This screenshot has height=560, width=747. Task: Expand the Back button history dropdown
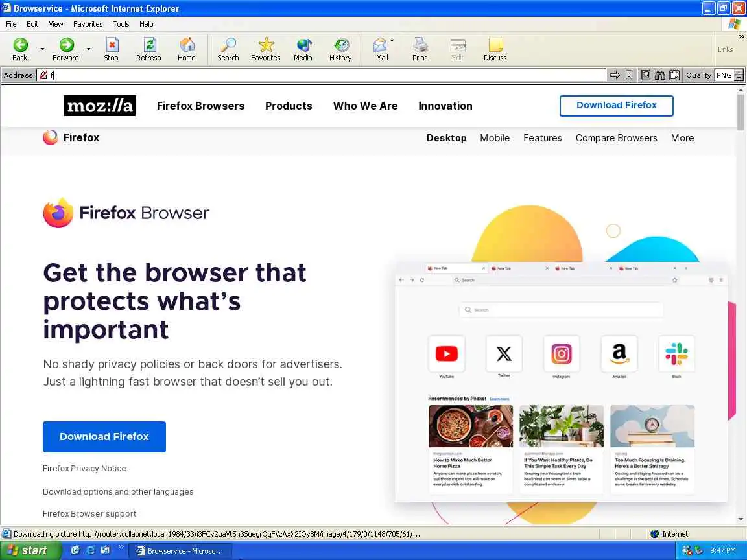42,49
